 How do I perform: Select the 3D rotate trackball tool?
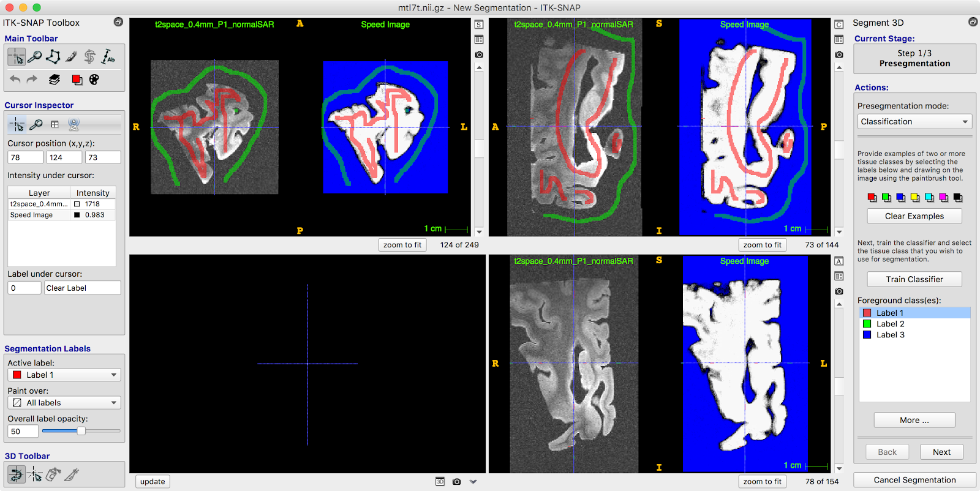(17, 474)
